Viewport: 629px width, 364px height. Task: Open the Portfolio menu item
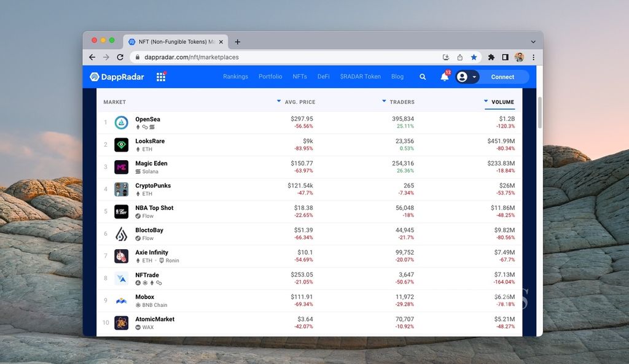tap(270, 77)
